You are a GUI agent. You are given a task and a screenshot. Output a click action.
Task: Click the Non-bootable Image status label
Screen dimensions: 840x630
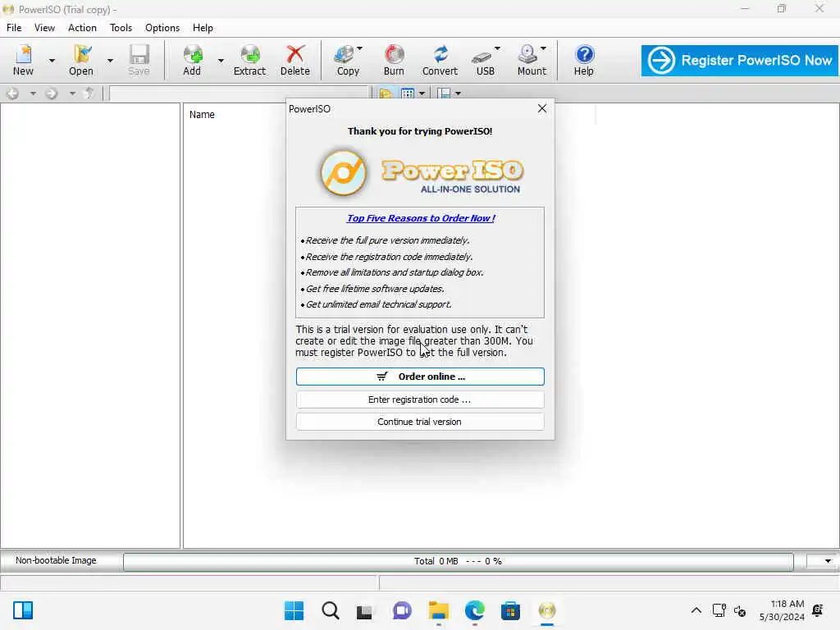56,560
